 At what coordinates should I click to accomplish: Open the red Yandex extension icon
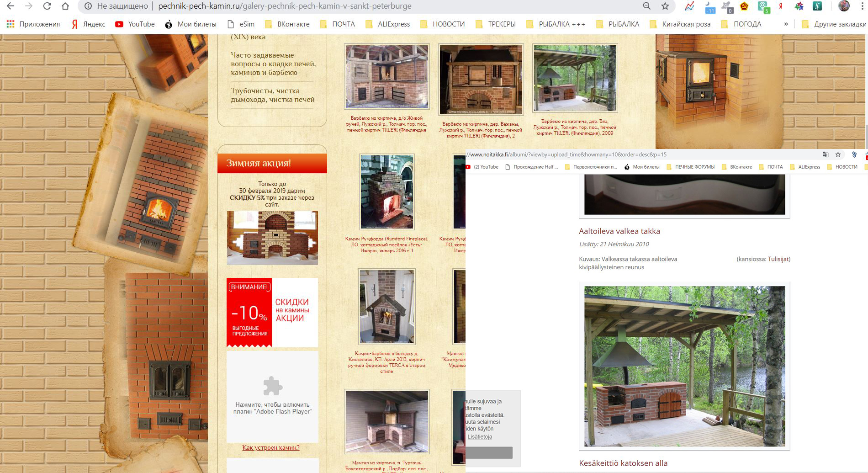tap(781, 6)
